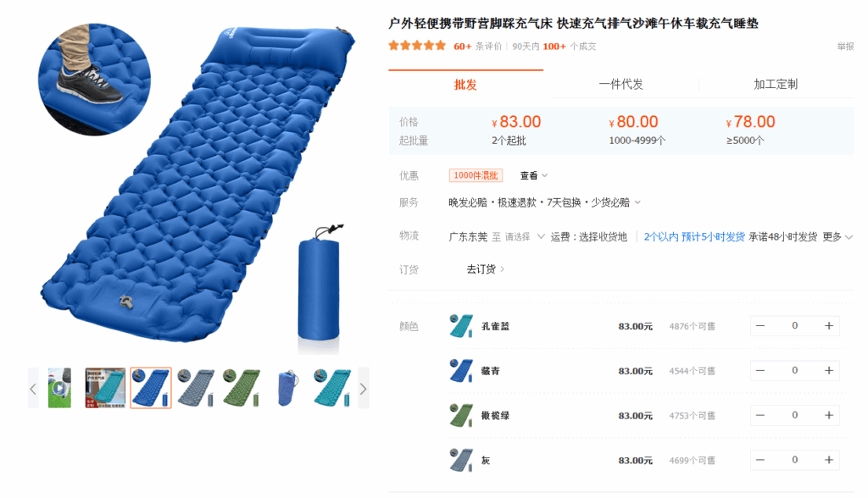Expand the 查看 discount dropdown

click(534, 175)
